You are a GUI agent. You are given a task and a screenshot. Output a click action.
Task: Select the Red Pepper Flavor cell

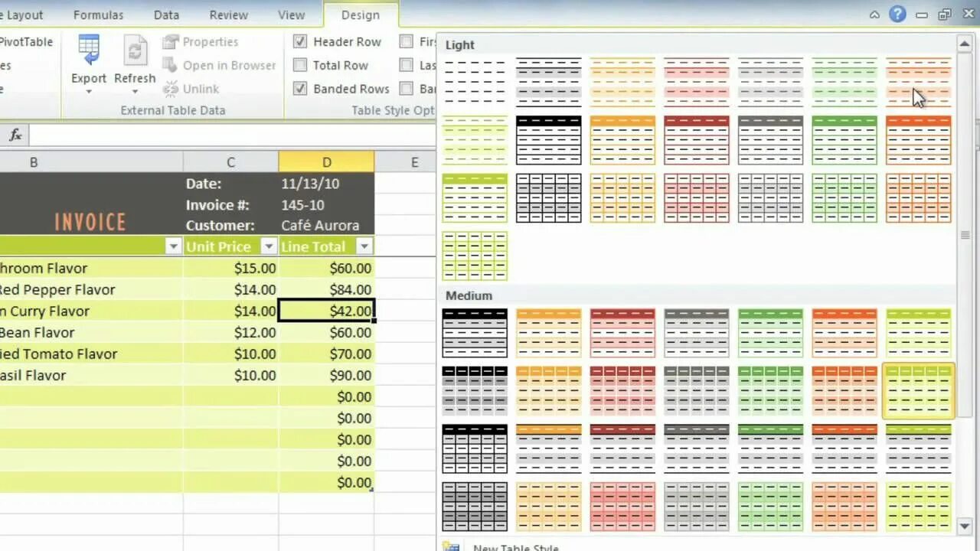click(92, 289)
